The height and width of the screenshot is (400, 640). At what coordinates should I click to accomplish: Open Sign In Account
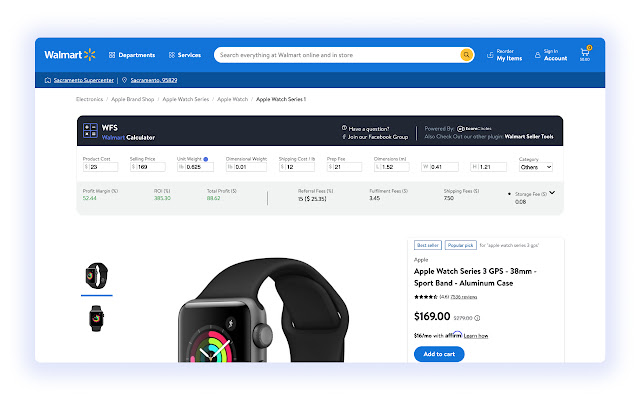point(551,55)
